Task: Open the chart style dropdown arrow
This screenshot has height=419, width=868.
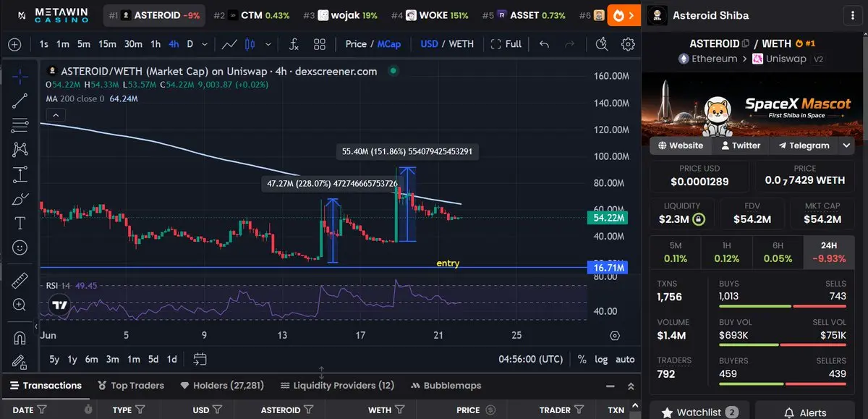Action: [270, 44]
